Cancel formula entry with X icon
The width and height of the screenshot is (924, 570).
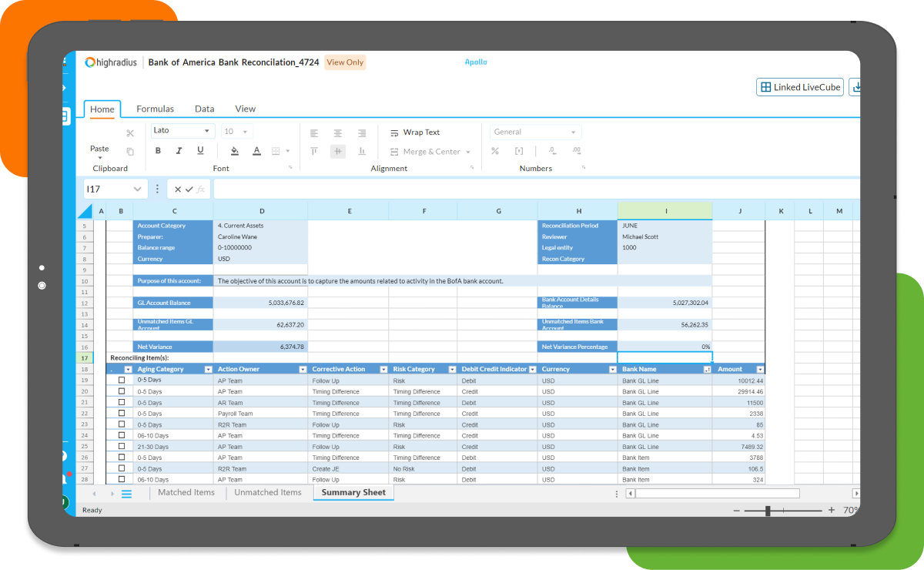coord(178,189)
